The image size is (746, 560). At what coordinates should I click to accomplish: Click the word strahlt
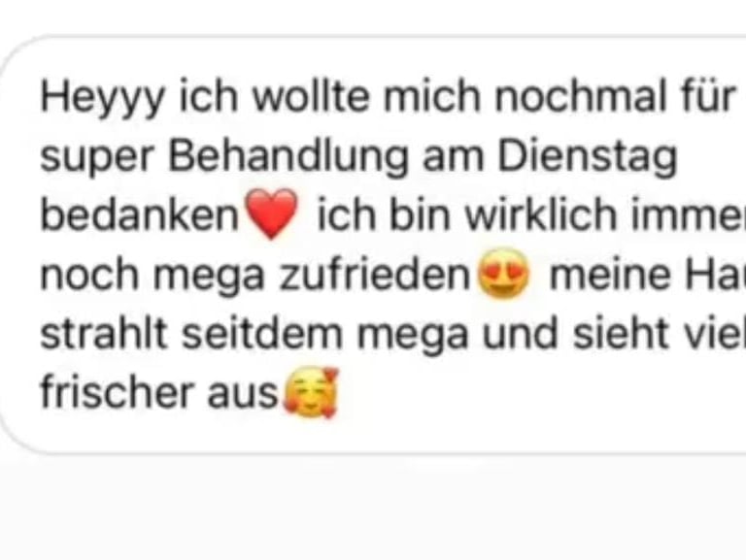(x=104, y=333)
